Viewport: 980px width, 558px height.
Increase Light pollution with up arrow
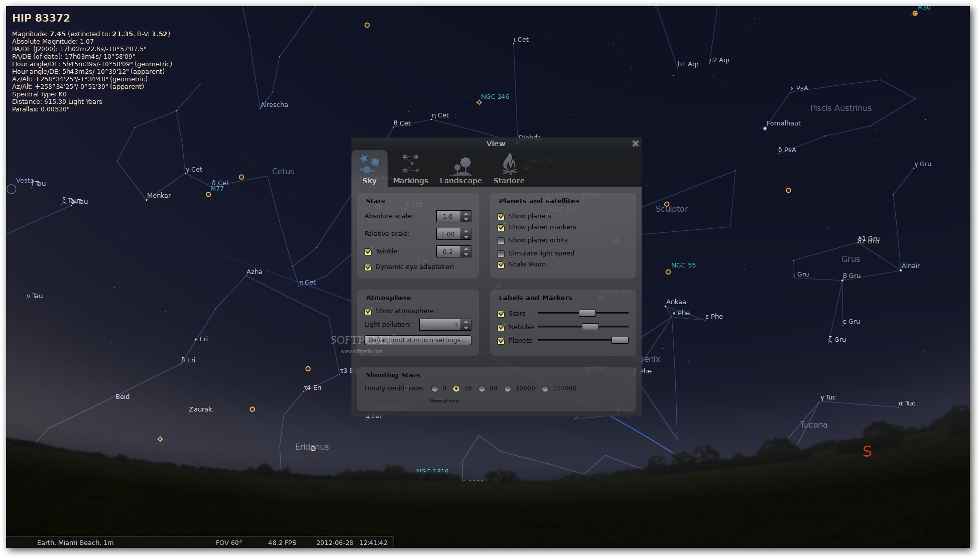click(466, 322)
